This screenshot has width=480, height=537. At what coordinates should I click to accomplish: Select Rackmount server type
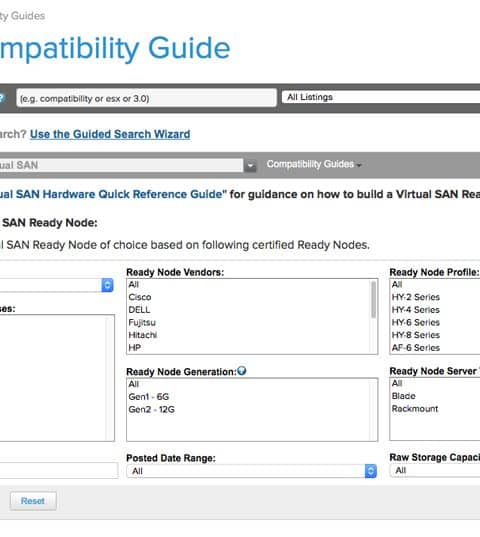pos(435,409)
